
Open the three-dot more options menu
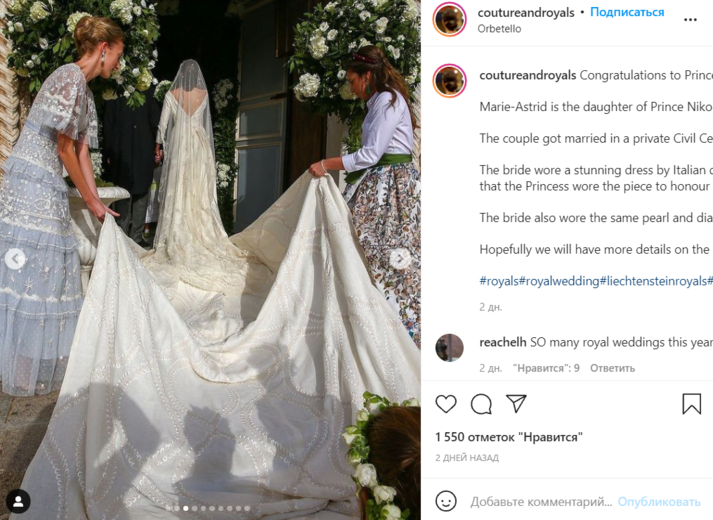690,20
